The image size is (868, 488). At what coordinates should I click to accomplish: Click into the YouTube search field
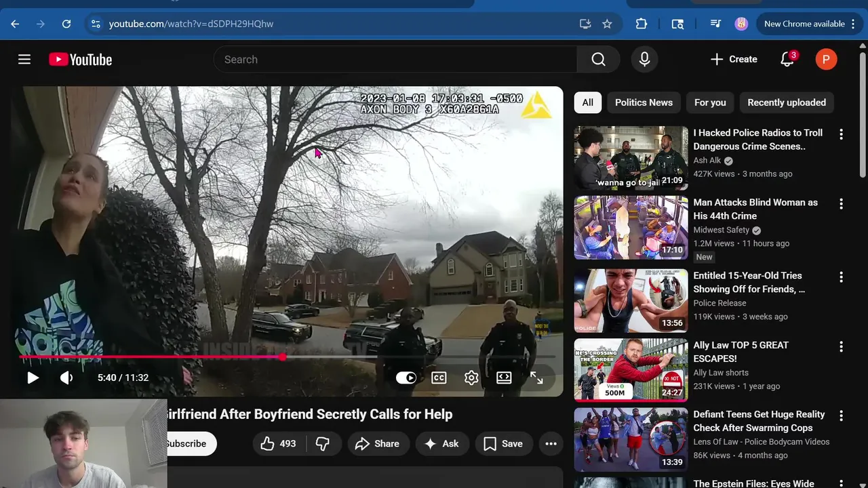coord(395,60)
